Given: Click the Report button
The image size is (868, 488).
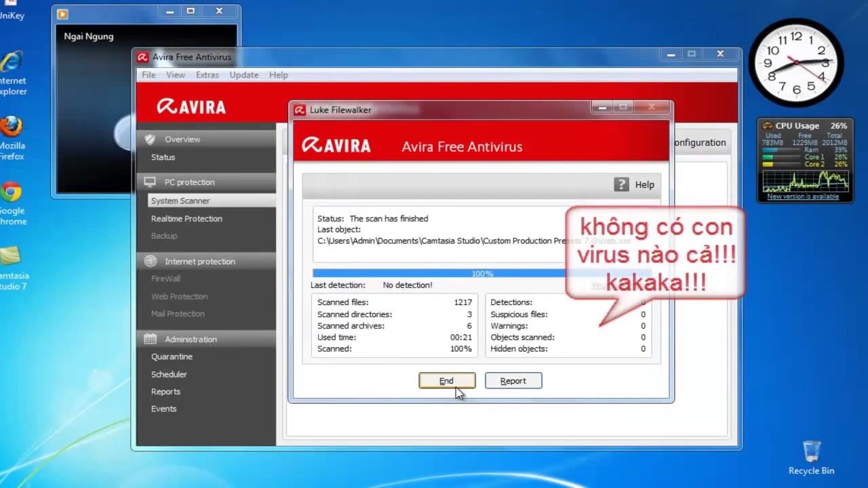Looking at the screenshot, I should pos(513,381).
